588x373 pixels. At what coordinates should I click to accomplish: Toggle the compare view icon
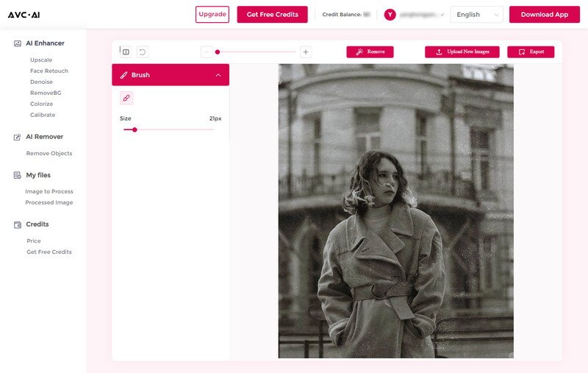click(x=126, y=51)
